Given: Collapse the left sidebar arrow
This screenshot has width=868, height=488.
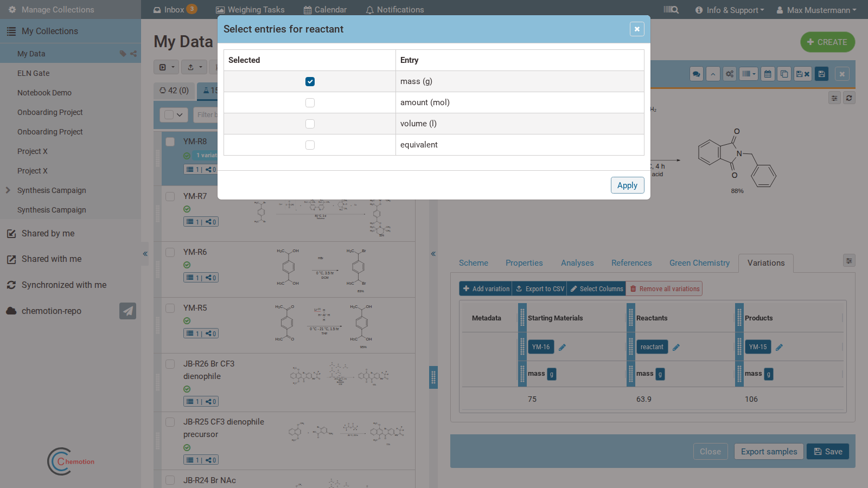Looking at the screenshot, I should (x=145, y=254).
